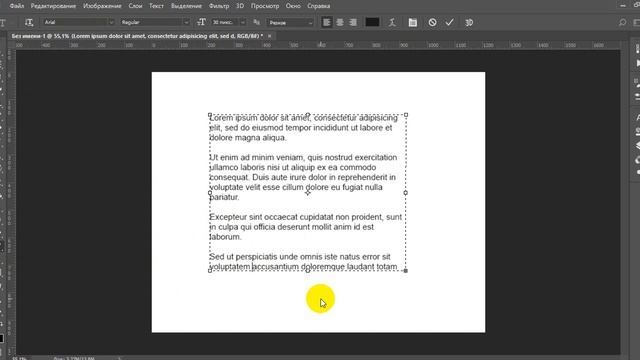Screen dimensions: 640x360
Task: Click the top-left text box handle
Action: (x=210, y=115)
